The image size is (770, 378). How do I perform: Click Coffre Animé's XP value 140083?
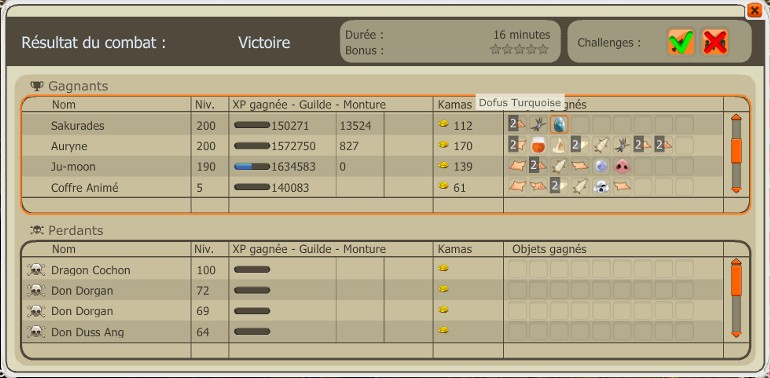tap(290, 188)
